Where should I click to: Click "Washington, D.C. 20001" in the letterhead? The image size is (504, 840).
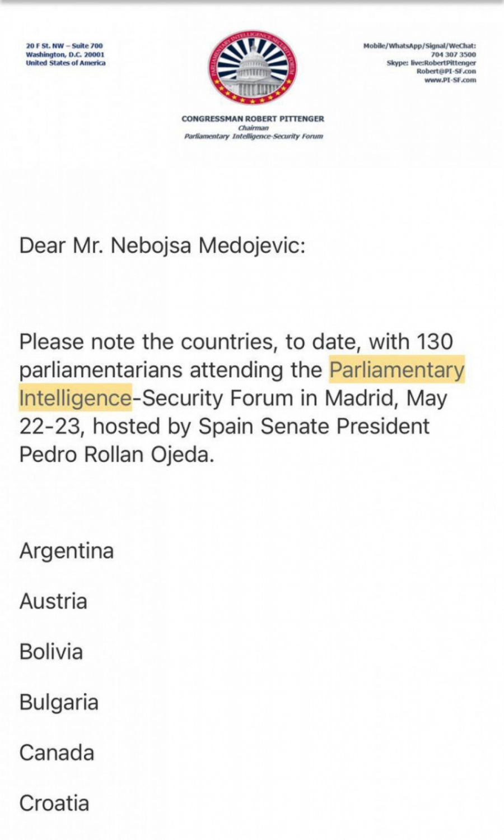tap(65, 54)
